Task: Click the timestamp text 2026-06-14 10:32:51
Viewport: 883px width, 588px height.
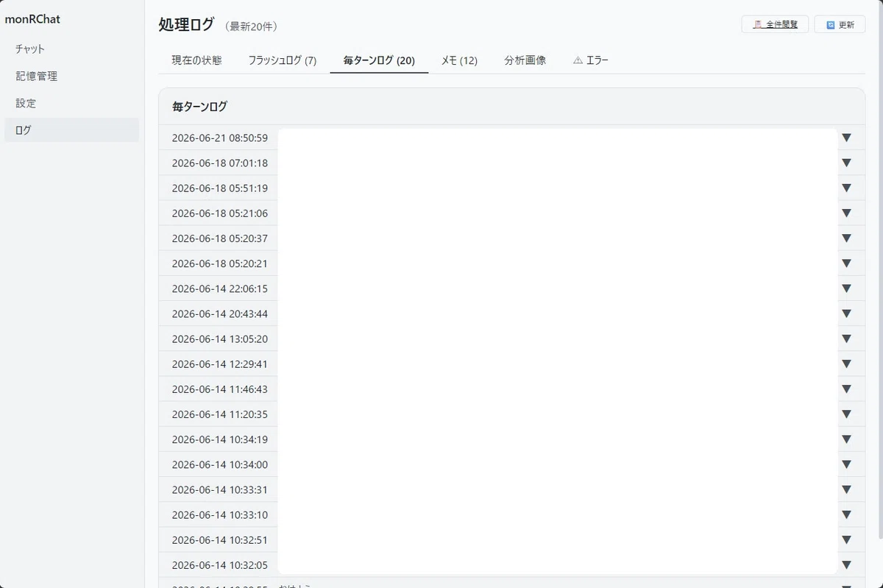Action: pyautogui.click(x=220, y=539)
